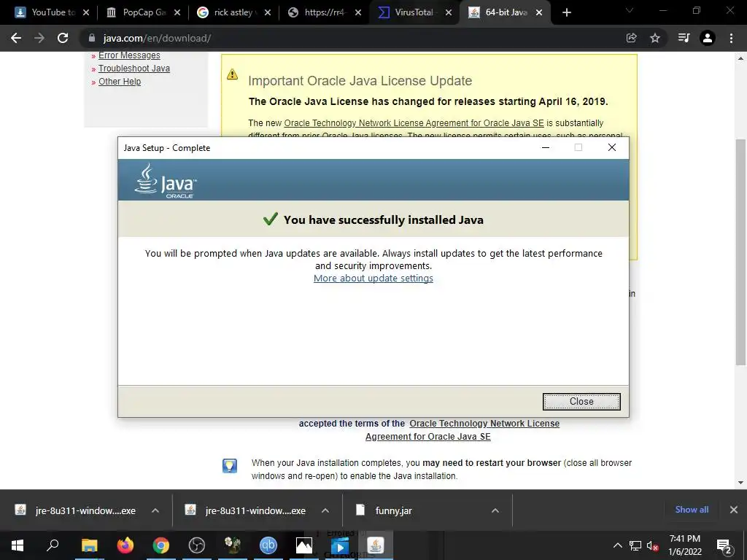Close the PopCap Games tab

tap(177, 13)
